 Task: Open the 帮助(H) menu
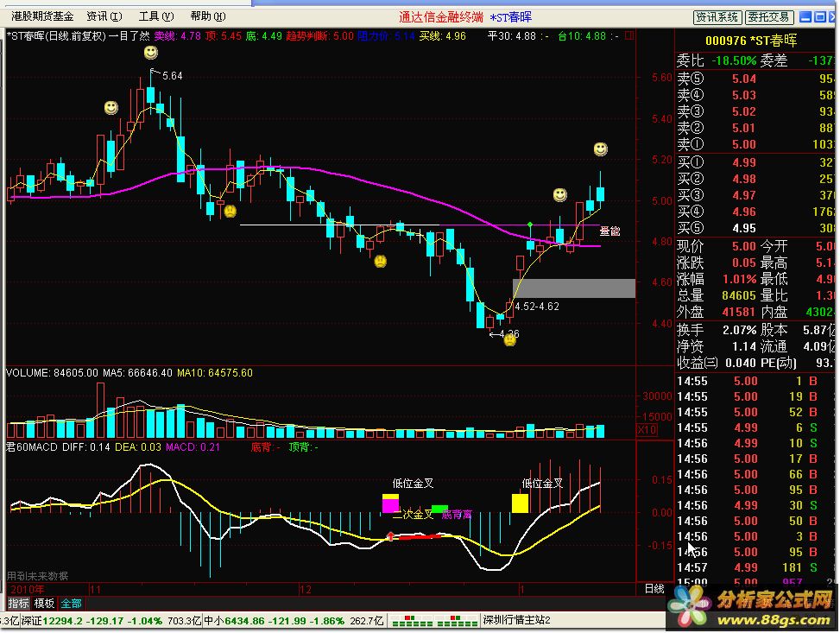(x=208, y=16)
